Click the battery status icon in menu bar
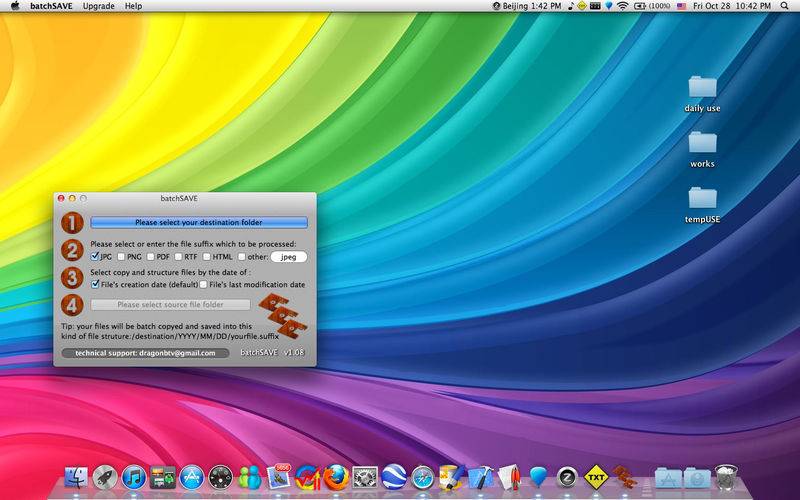800x500 pixels. (652, 6)
